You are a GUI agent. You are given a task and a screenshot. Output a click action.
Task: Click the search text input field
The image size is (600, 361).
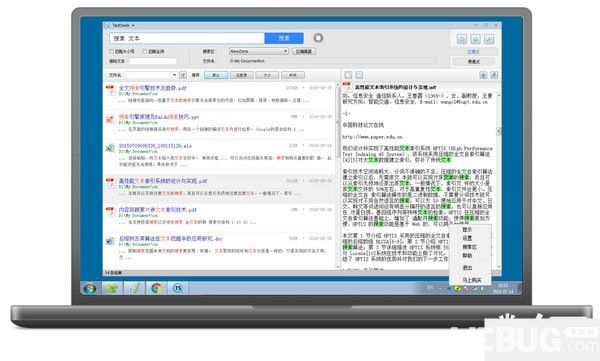187,38
